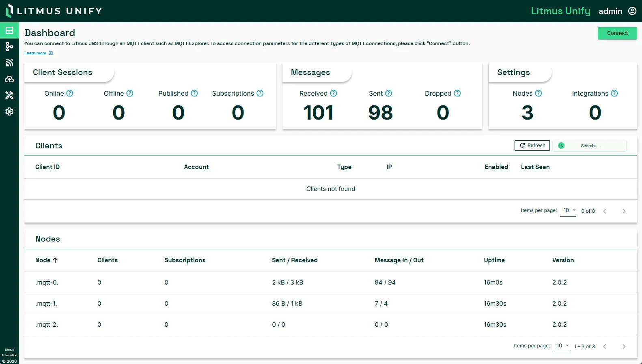
Task: Refresh the Clients list
Action: pos(532,146)
